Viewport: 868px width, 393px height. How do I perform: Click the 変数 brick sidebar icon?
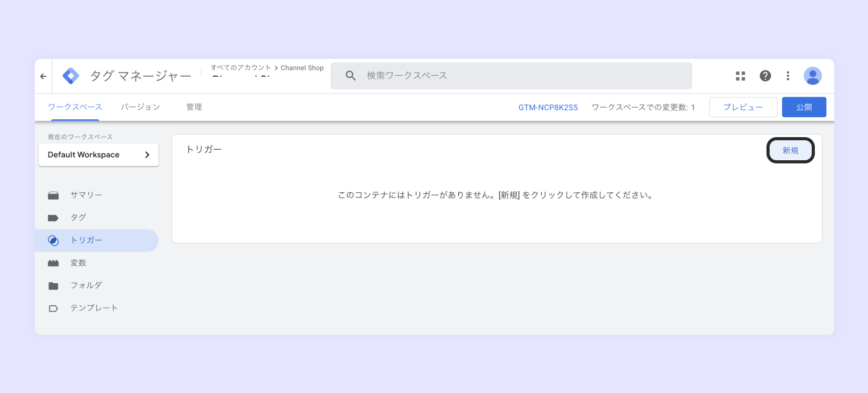click(53, 263)
